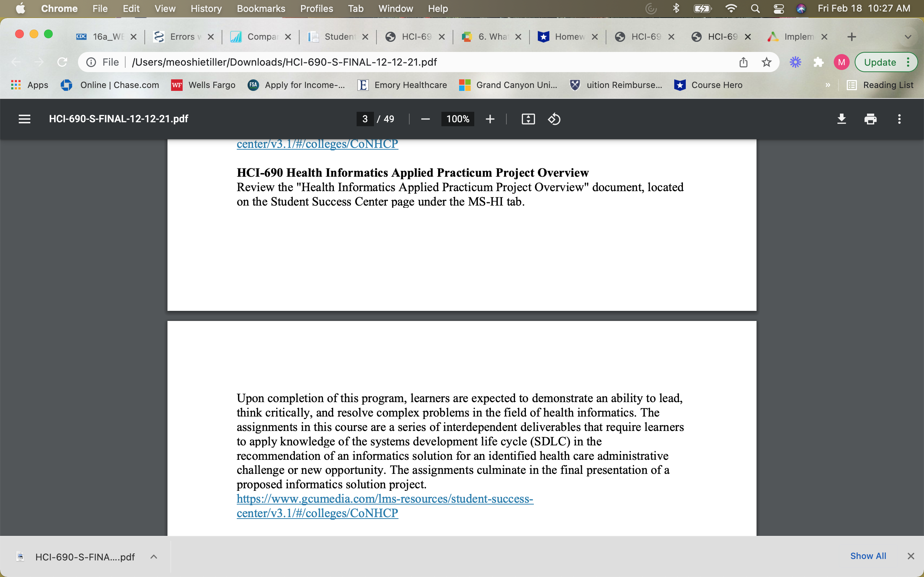The image size is (924, 577).
Task: Expand the overflow bookmarks chevron
Action: [827, 85]
